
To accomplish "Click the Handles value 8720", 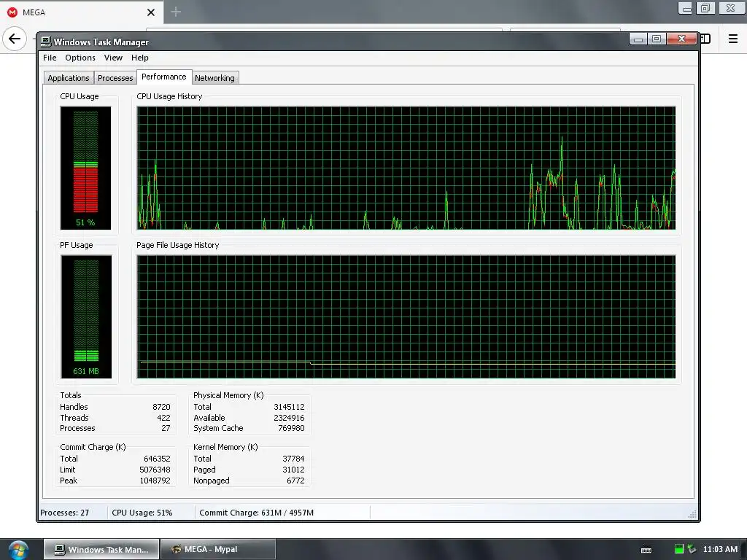I will [161, 407].
